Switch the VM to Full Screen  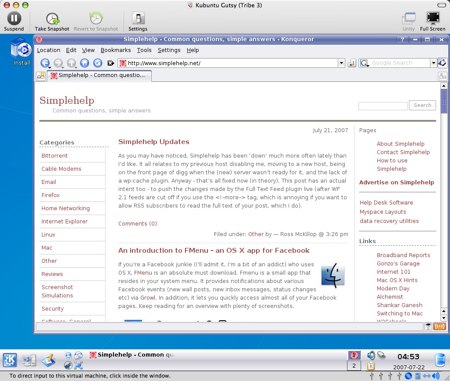coord(433,22)
